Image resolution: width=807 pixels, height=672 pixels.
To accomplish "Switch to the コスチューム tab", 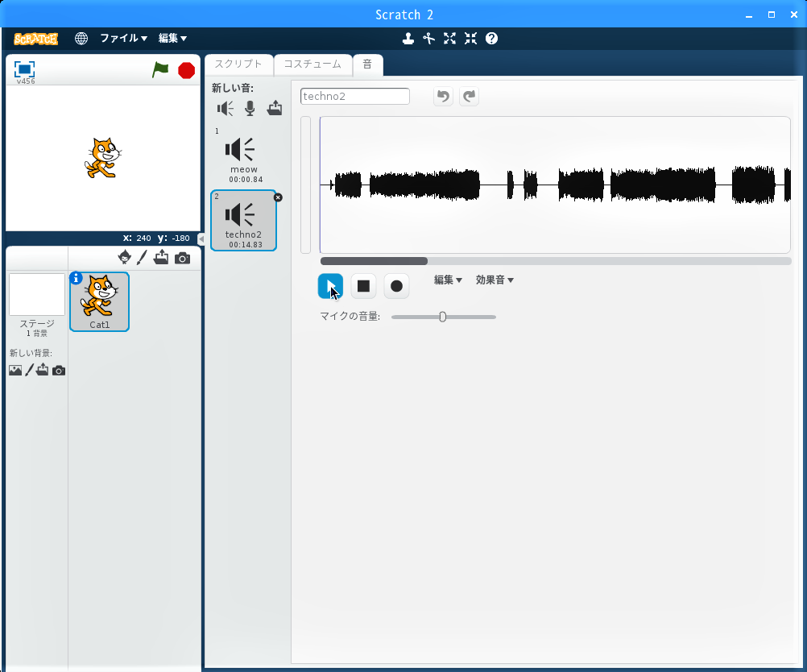I will click(312, 64).
